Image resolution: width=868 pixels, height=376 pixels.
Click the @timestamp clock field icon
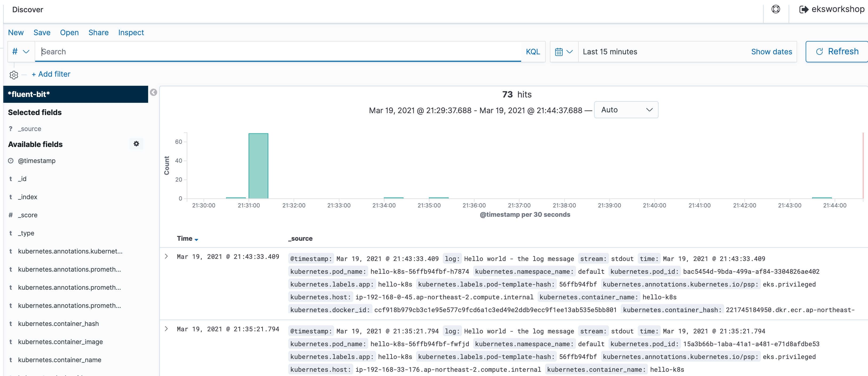(x=11, y=161)
